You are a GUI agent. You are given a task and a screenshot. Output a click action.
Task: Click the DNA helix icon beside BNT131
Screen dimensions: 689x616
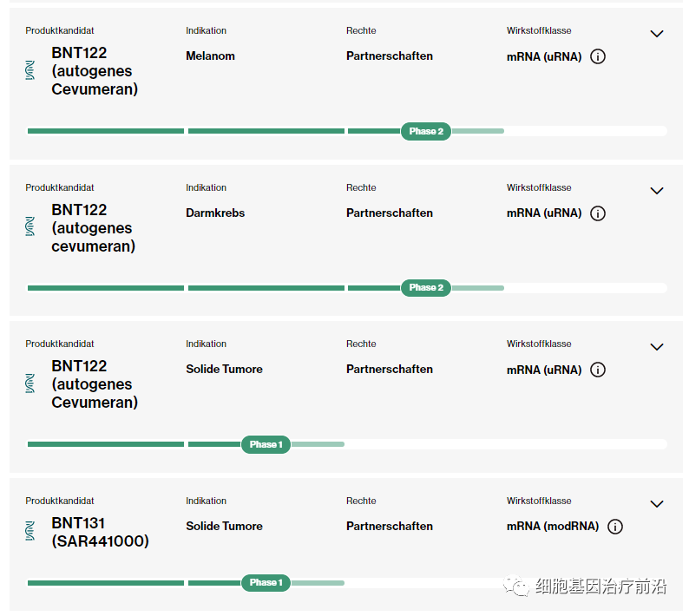(30, 531)
